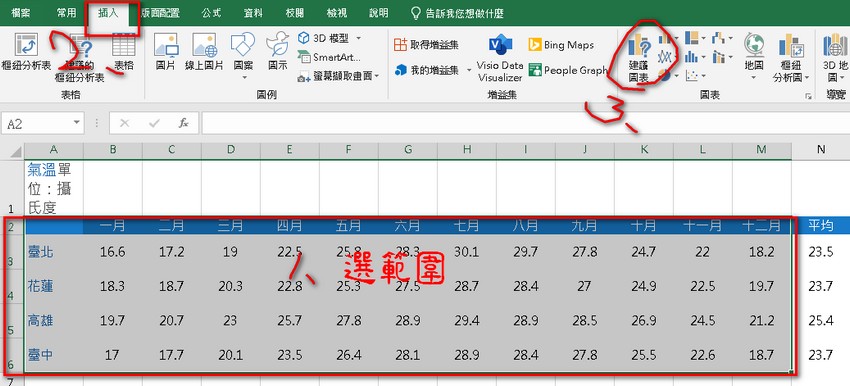Viewport: 850px width, 386px height.
Task: Click the formula bar input field
Action: tap(525, 123)
